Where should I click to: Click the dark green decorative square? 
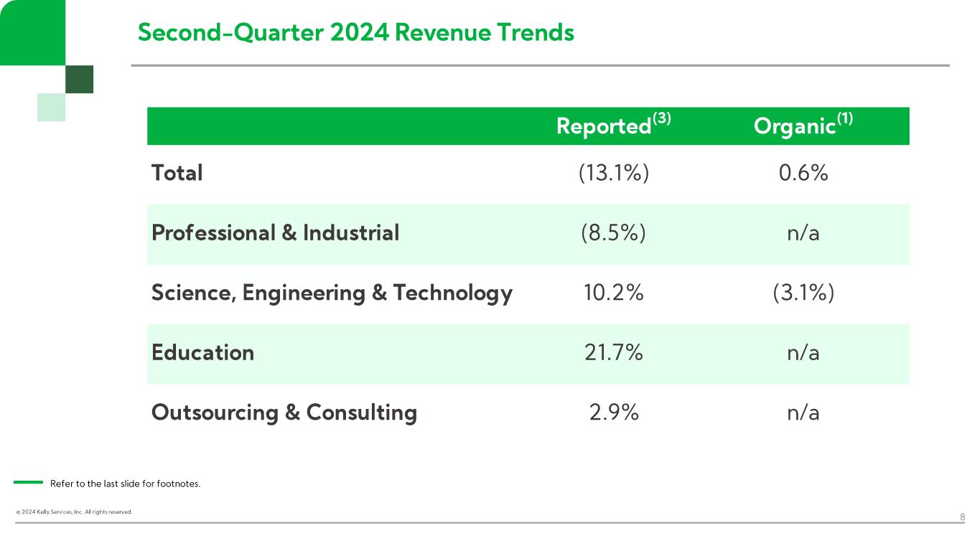coord(79,79)
